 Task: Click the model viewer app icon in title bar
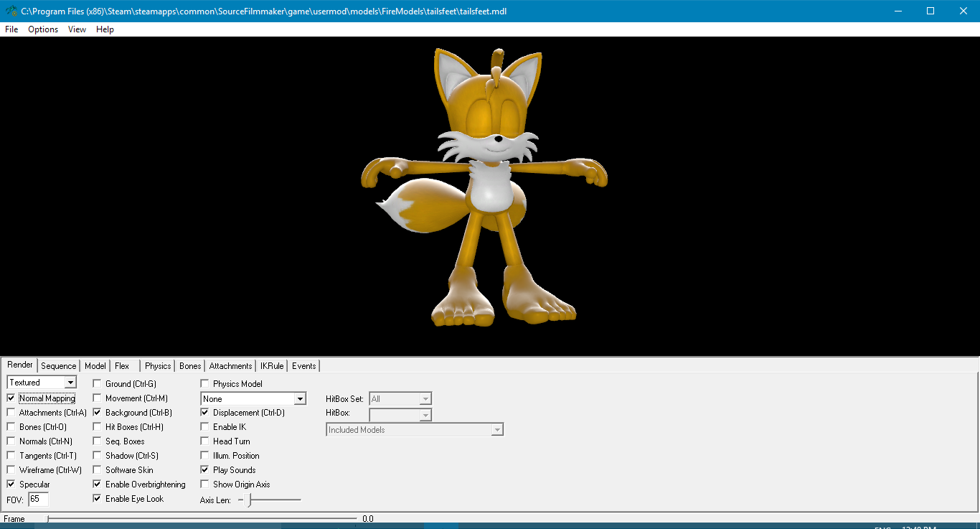pyautogui.click(x=11, y=11)
